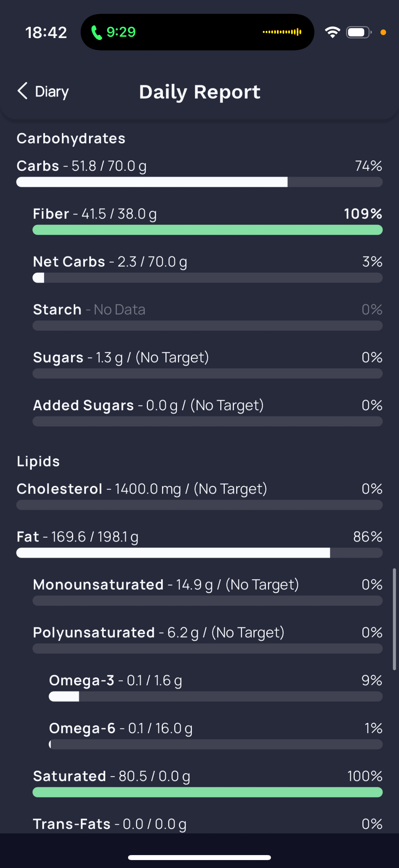Click the vertical scrollbar indicator
Image resolution: width=399 pixels, height=868 pixels.
[x=394, y=619]
